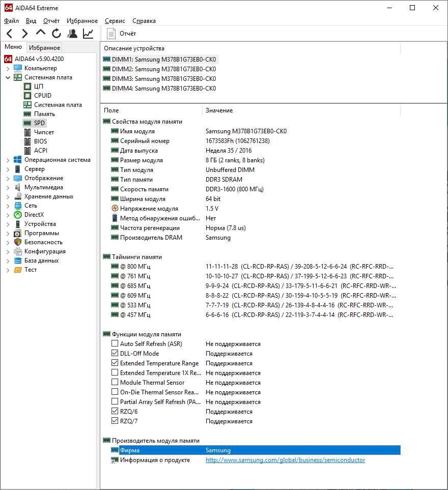
Task: Click the Безопасность shield icon
Action: point(18,242)
